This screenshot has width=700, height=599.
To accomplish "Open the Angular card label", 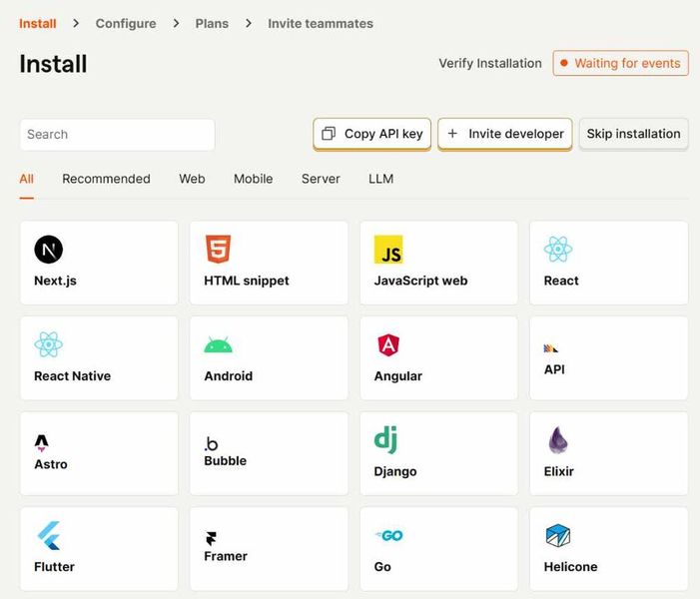I will click(x=397, y=376).
